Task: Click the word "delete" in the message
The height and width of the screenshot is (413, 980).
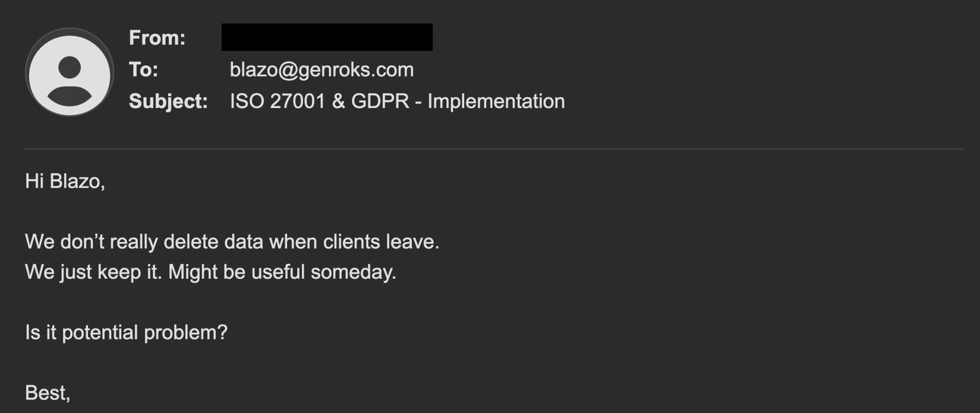Action: (x=191, y=242)
